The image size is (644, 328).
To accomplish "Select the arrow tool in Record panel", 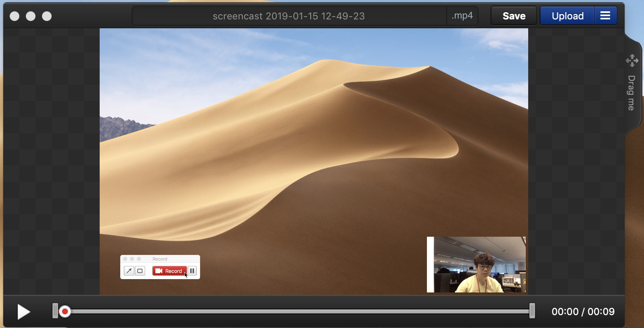I will tap(129, 271).
